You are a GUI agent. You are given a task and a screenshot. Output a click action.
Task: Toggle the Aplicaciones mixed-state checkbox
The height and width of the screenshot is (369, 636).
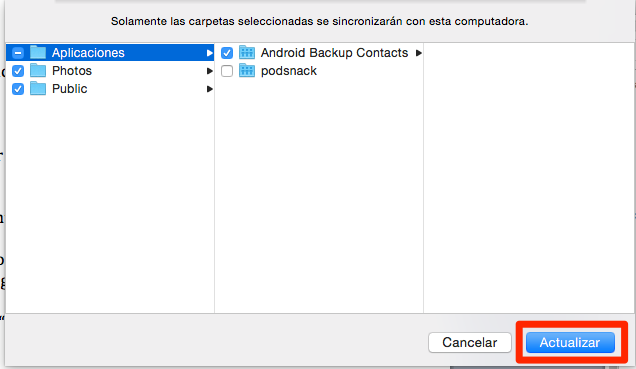click(18, 53)
